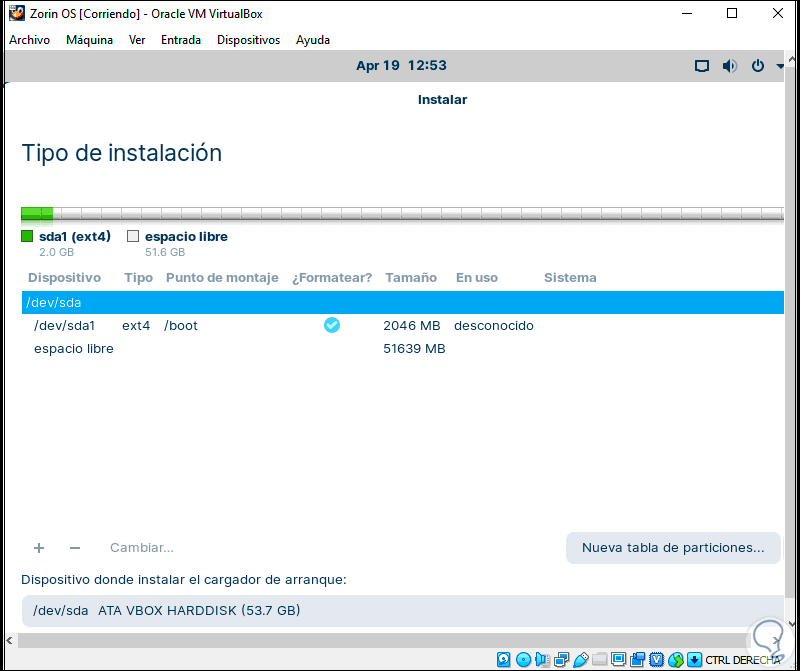Click the recording screens icon in status bar
Screen dimensions: 801x671
638,659
